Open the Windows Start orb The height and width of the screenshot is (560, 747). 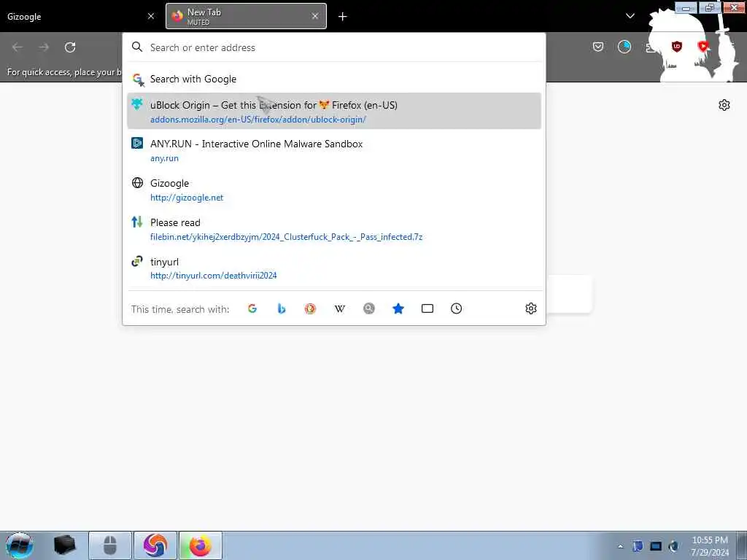20,545
